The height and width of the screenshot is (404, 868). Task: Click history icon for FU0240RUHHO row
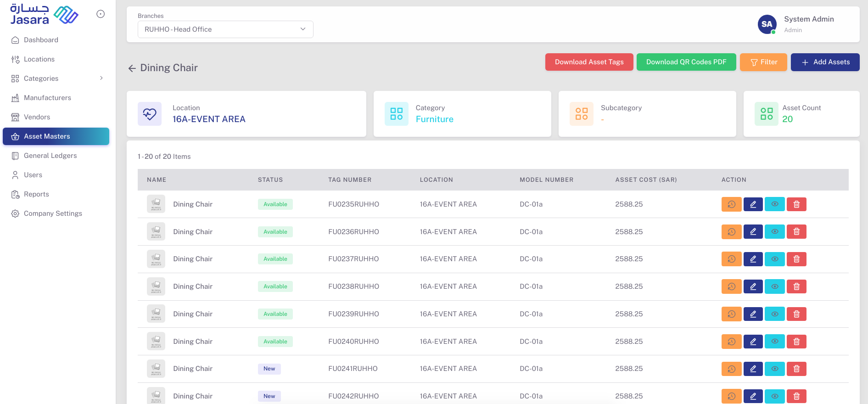point(731,342)
